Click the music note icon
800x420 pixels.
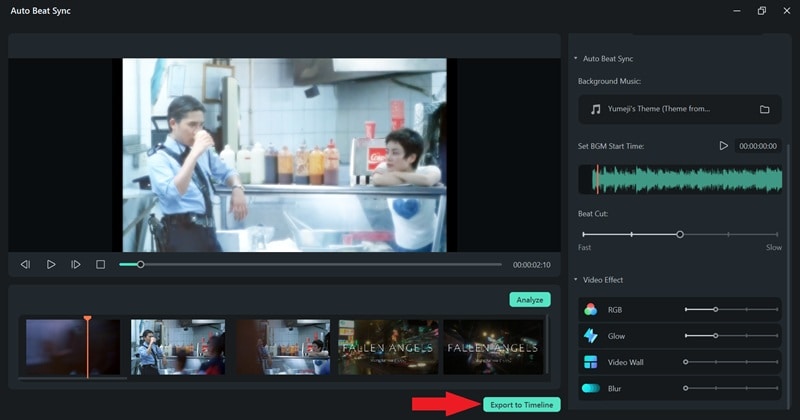point(595,109)
